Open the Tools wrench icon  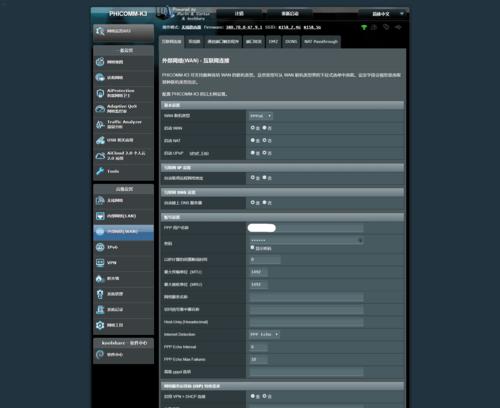click(x=100, y=171)
